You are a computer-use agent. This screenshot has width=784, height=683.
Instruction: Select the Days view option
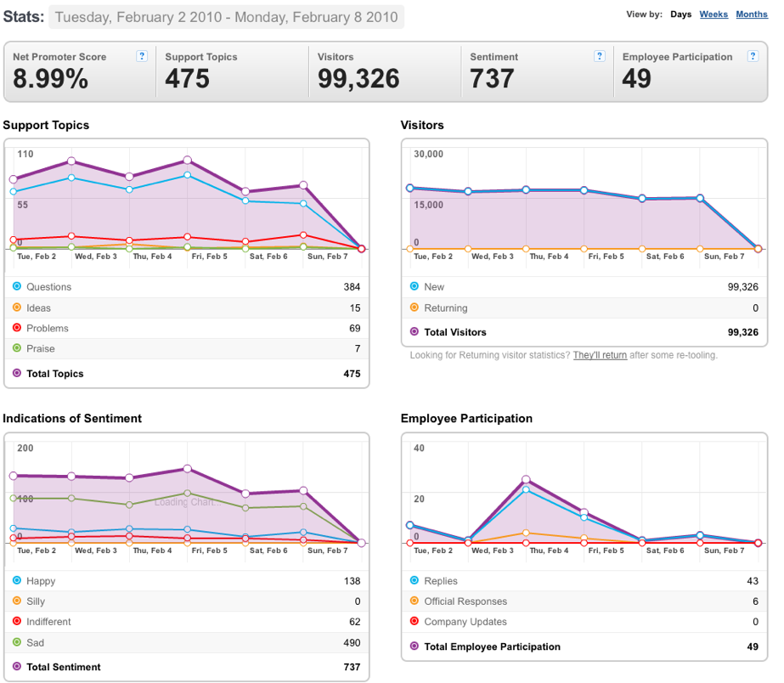pyautogui.click(x=681, y=14)
